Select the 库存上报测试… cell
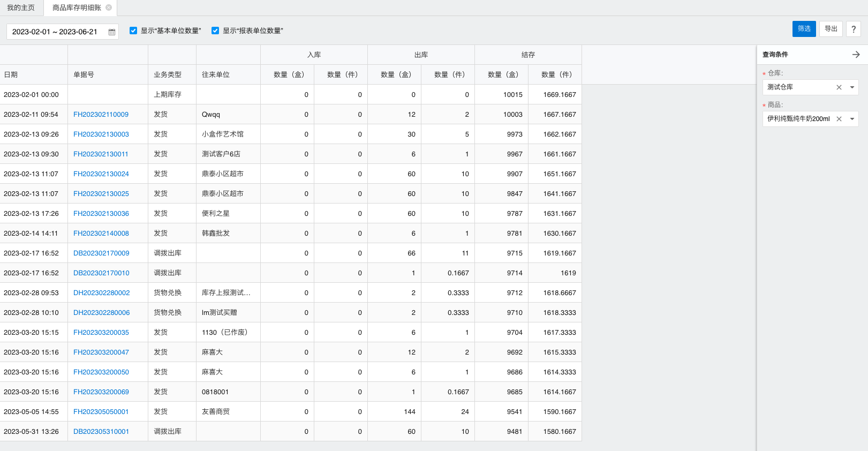868x451 pixels. [229, 293]
